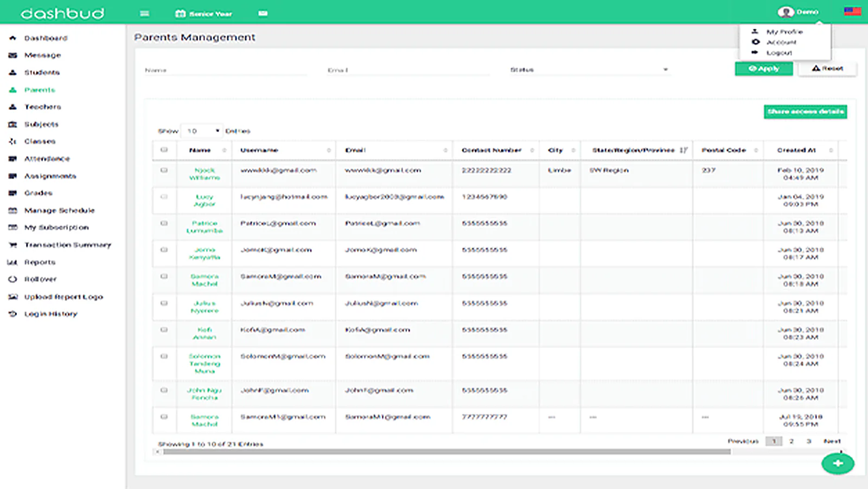
Task: Sort table by State/Region/Province column
Action: point(637,150)
